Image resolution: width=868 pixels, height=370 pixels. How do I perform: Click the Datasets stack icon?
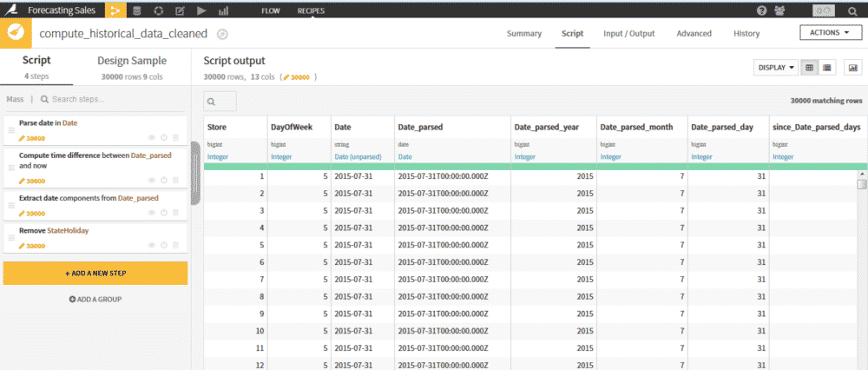(136, 10)
